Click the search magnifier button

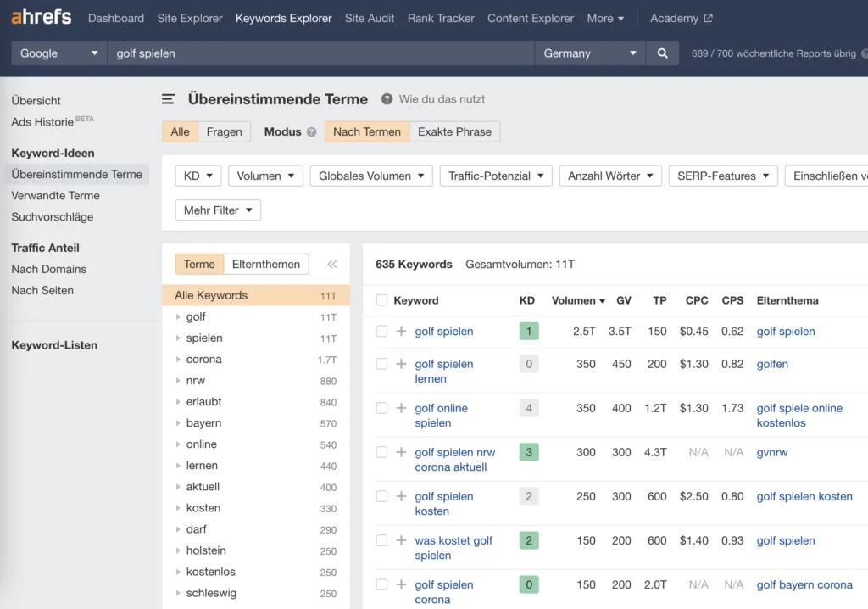click(662, 53)
